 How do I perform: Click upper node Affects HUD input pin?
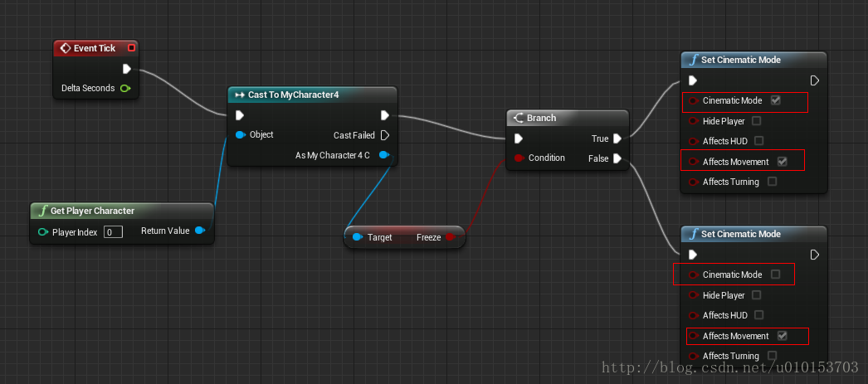pos(694,141)
